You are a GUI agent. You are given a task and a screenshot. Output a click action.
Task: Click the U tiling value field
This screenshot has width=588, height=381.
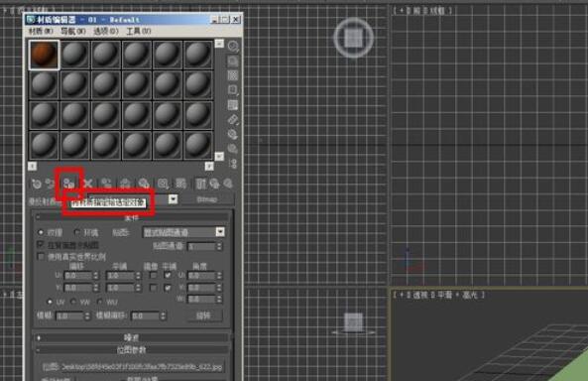click(x=120, y=276)
